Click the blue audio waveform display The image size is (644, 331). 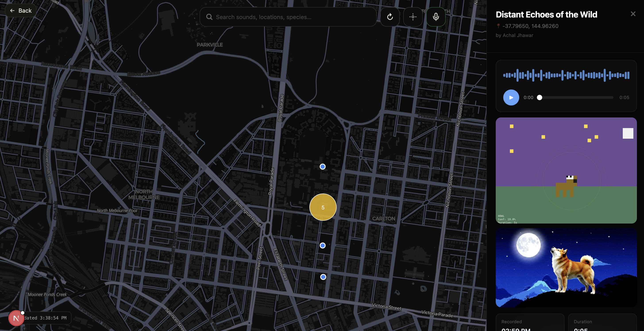(x=566, y=75)
